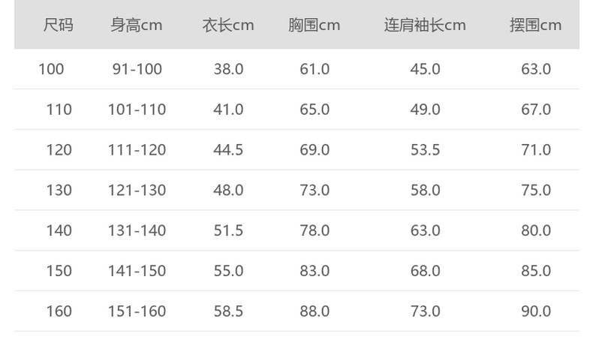Click the 摆围cm column header
Screen dimensions: 593x364
(x=536, y=25)
